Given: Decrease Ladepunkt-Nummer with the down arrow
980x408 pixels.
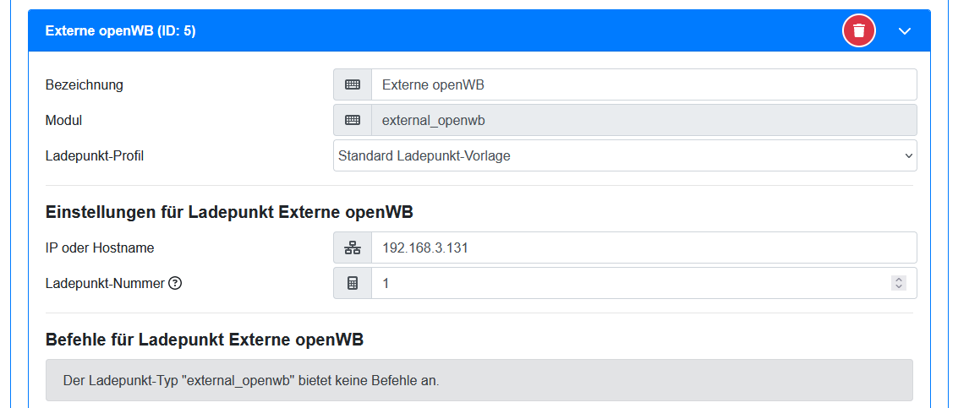Looking at the screenshot, I should 899,287.
